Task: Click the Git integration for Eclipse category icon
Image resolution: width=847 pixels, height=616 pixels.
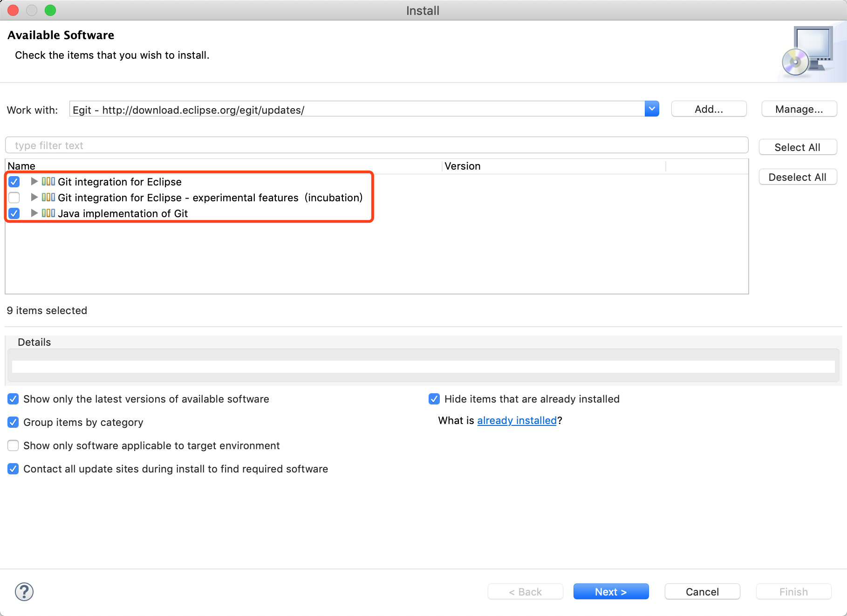Action: click(48, 181)
